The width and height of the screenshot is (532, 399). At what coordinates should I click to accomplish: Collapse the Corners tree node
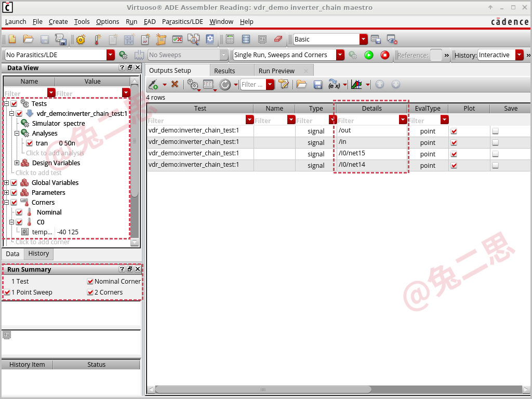pyautogui.click(x=6, y=202)
